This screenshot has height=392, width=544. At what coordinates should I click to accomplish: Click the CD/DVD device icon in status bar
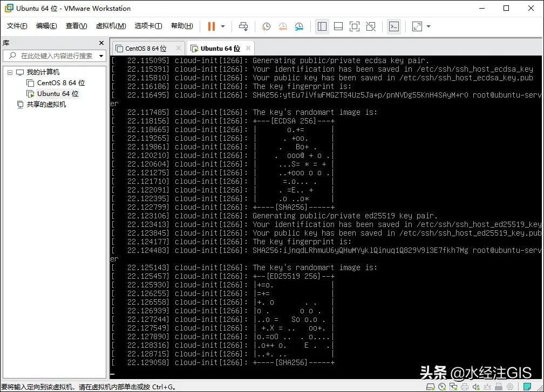click(441, 386)
